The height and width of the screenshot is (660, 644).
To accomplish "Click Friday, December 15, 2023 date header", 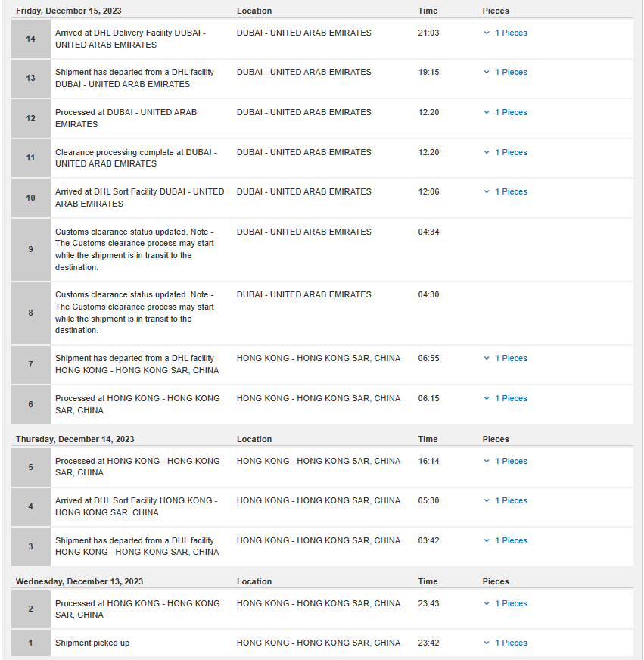I will click(69, 11).
